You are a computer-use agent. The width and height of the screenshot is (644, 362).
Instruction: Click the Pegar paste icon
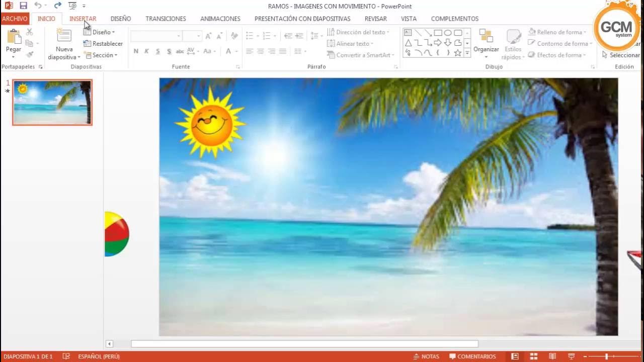14,37
